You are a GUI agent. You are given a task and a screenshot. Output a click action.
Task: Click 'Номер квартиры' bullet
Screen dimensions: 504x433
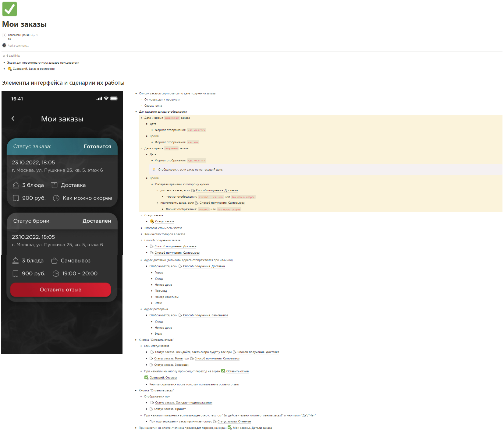tap(166, 297)
